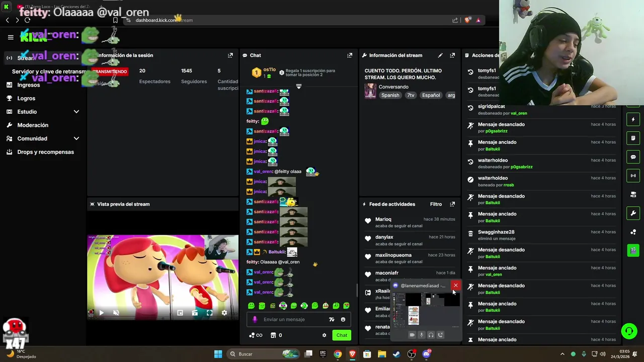Open Discord from the taskbar
This screenshot has height=362, width=644.
[x=427, y=354]
